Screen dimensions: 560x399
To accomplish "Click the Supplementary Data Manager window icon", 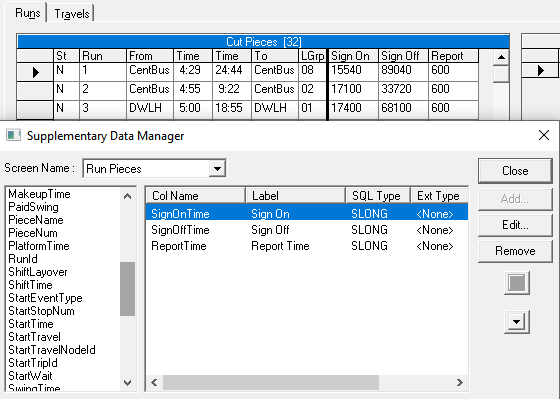I will pos(14,135).
